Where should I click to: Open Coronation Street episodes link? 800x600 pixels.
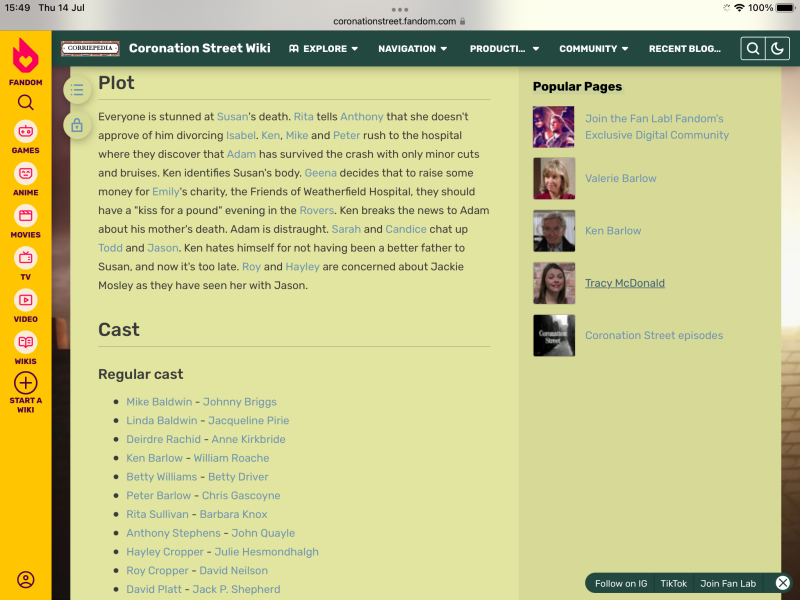[x=654, y=335]
